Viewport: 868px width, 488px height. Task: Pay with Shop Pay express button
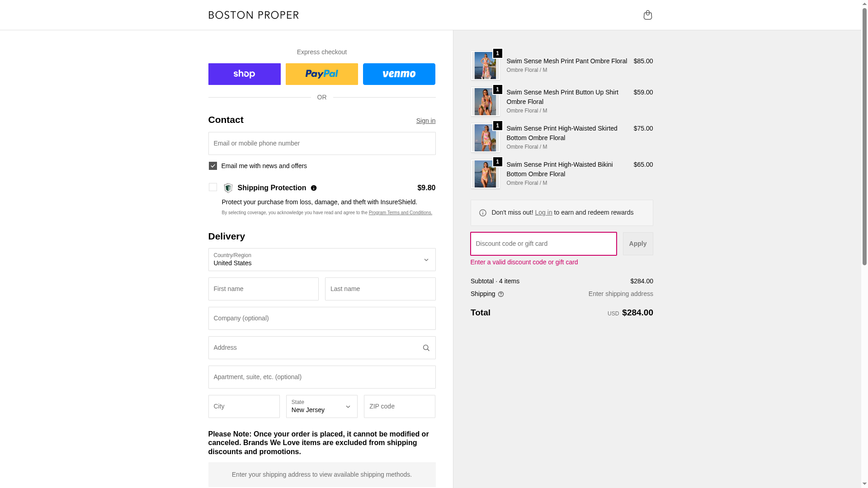[244, 74]
